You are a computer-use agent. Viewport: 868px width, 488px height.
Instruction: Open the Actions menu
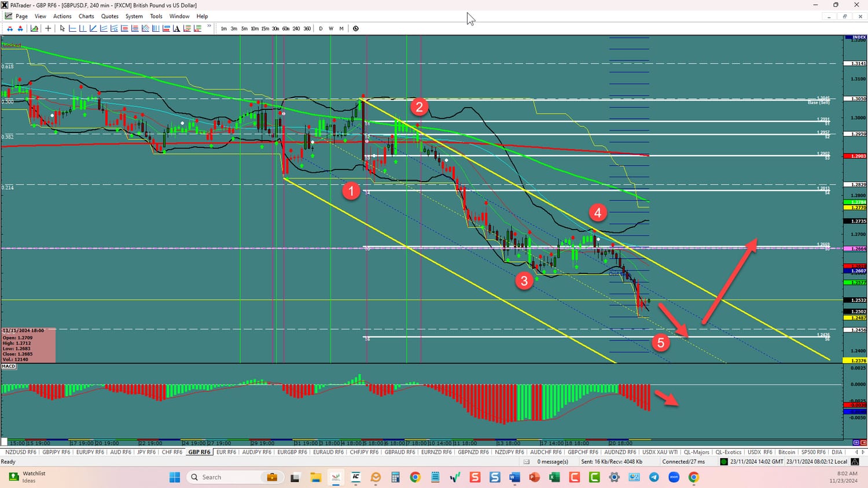pos(62,16)
